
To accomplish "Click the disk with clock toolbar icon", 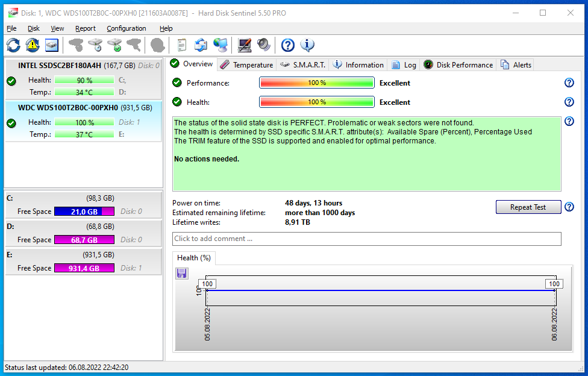I will (x=95, y=45).
